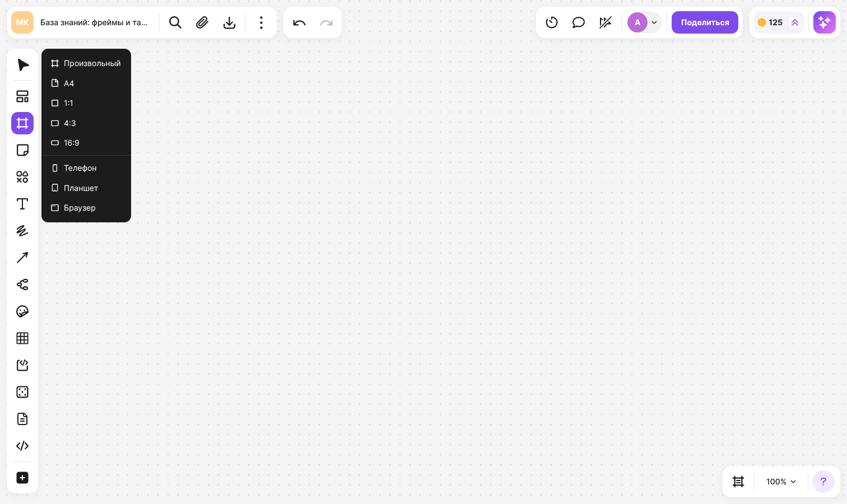Insert a table from sidebar

22,338
